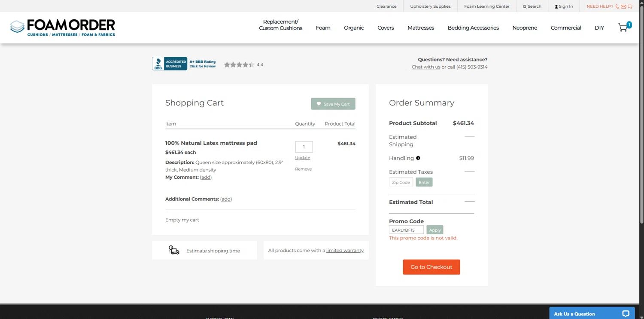The width and height of the screenshot is (644, 319).
Task: Click the Zip Code input field
Action: tap(401, 182)
